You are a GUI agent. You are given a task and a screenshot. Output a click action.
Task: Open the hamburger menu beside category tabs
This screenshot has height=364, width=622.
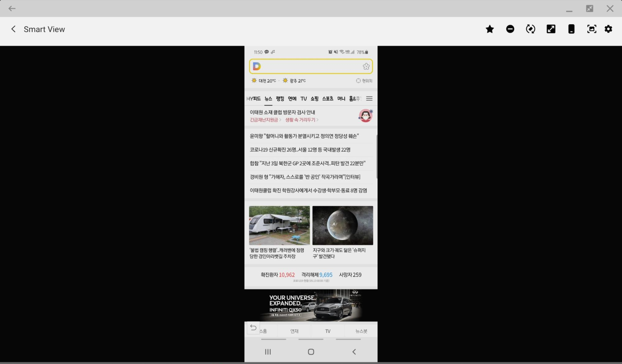pos(369,99)
